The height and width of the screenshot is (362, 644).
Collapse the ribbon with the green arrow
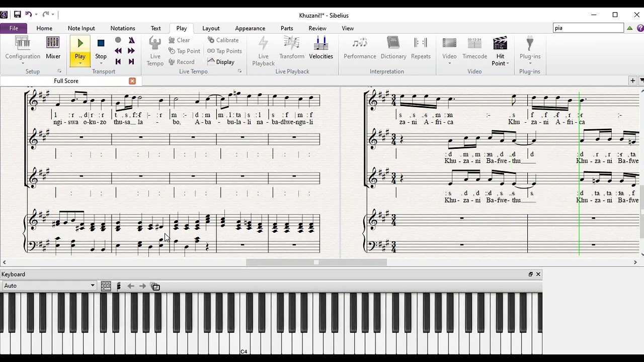tap(629, 28)
